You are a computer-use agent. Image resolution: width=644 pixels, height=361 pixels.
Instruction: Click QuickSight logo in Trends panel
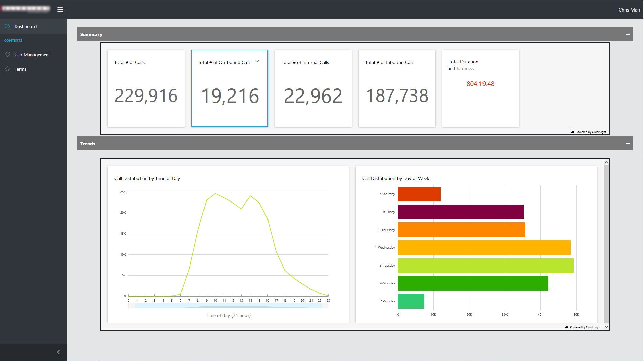[567, 327]
